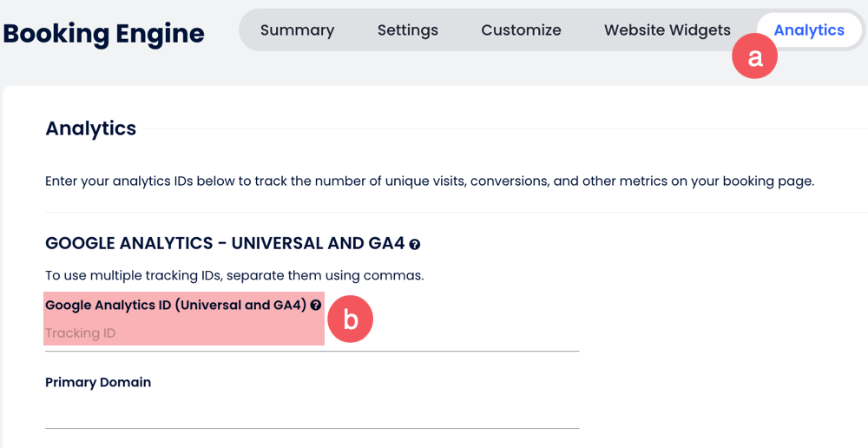Click the Primary Domain label
Image resolution: width=868 pixels, height=448 pixels.
coord(98,382)
